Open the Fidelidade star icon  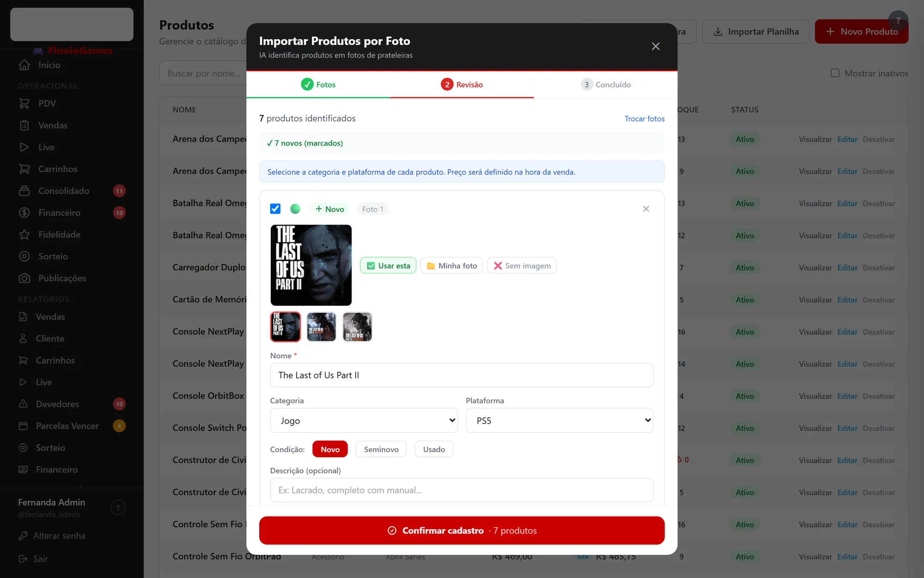click(24, 234)
